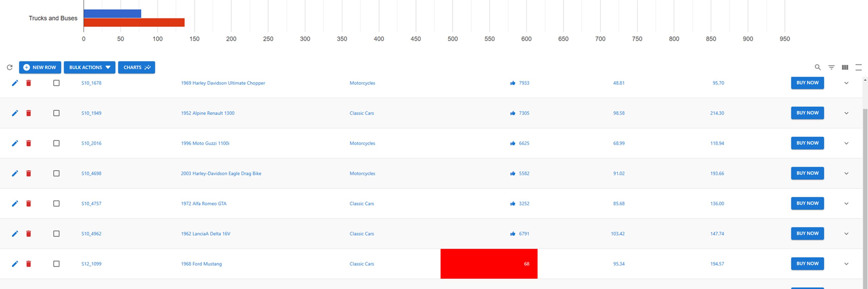Delete row S10_4698 with trash icon
This screenshot has height=289, width=868.
click(x=29, y=173)
